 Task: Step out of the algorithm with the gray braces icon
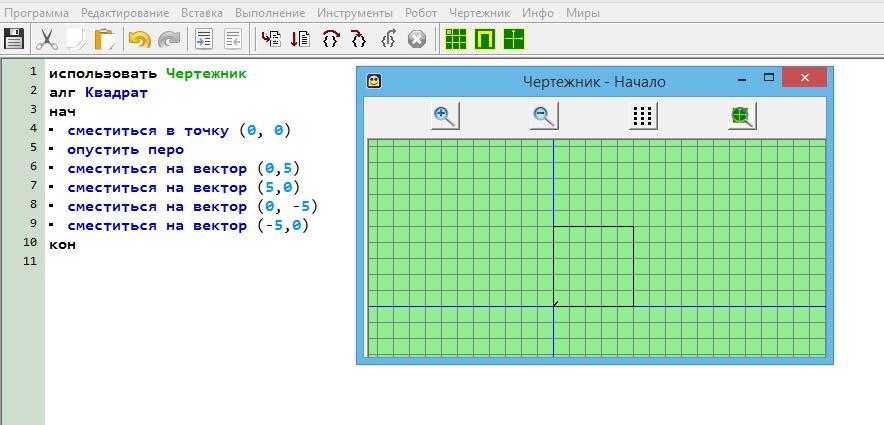pyautogui.click(x=388, y=38)
